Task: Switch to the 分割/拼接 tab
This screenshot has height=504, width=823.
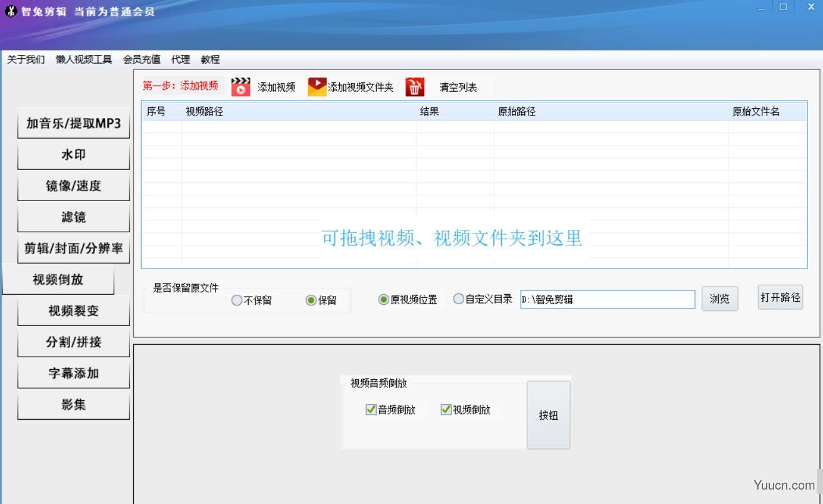Action: pos(74,342)
